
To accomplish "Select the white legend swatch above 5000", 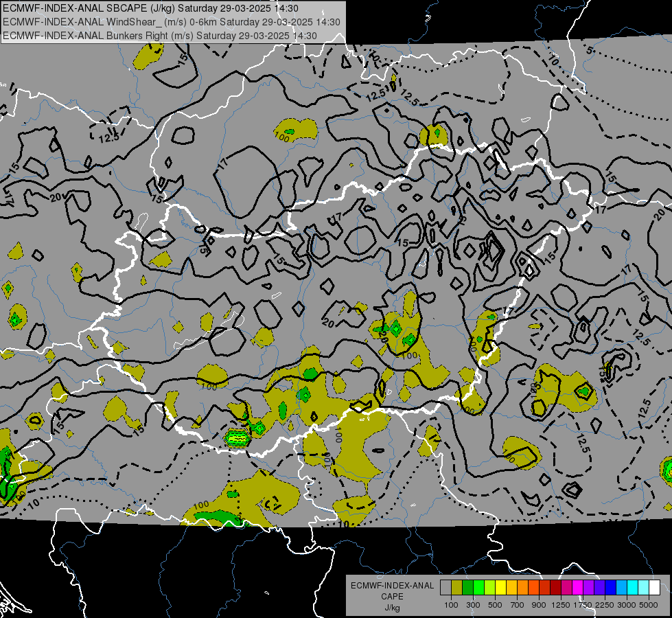I will click(x=655, y=588).
